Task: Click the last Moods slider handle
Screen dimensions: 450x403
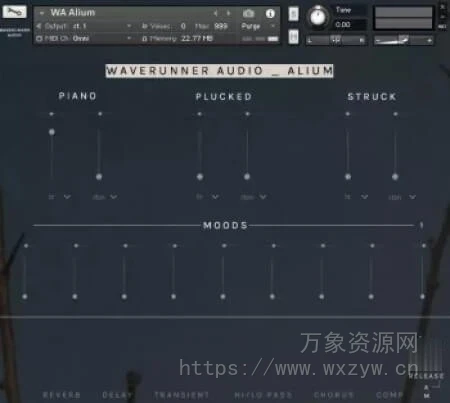Action: click(x=422, y=296)
